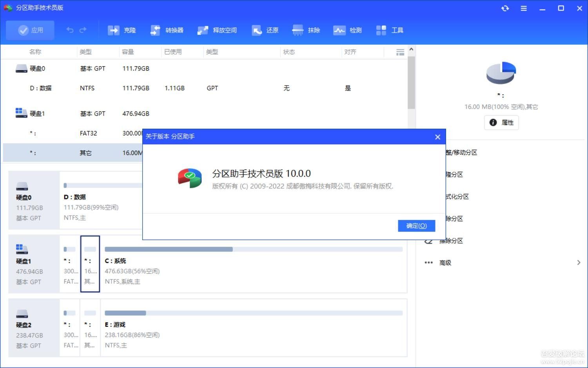Select the 释放空间 (Free Up Space) tool
588x368 pixels.
[x=218, y=30]
